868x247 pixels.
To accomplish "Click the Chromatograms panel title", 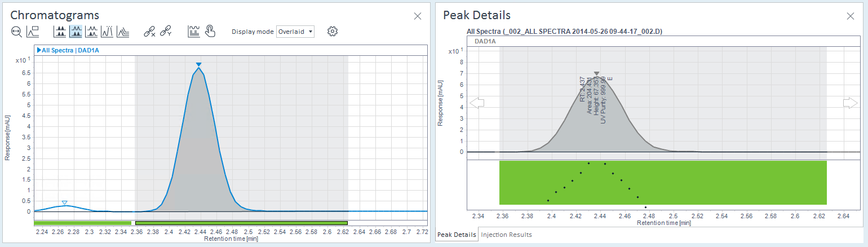I will [55, 15].
